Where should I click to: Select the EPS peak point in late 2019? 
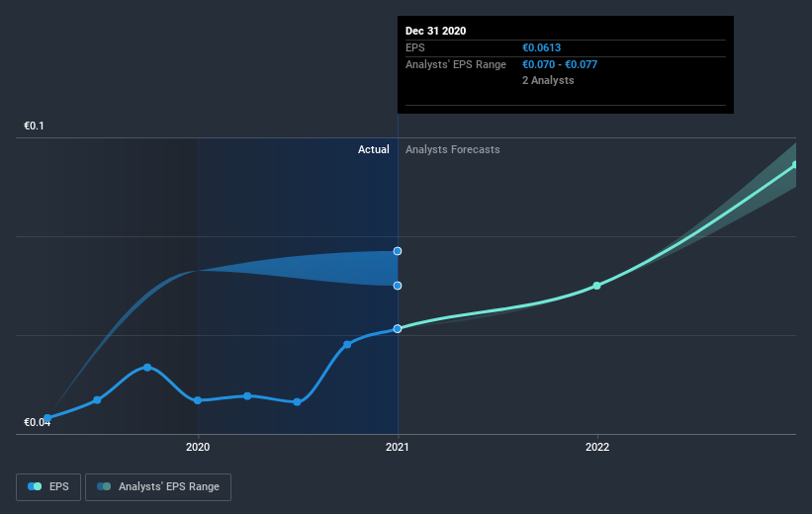tap(147, 368)
